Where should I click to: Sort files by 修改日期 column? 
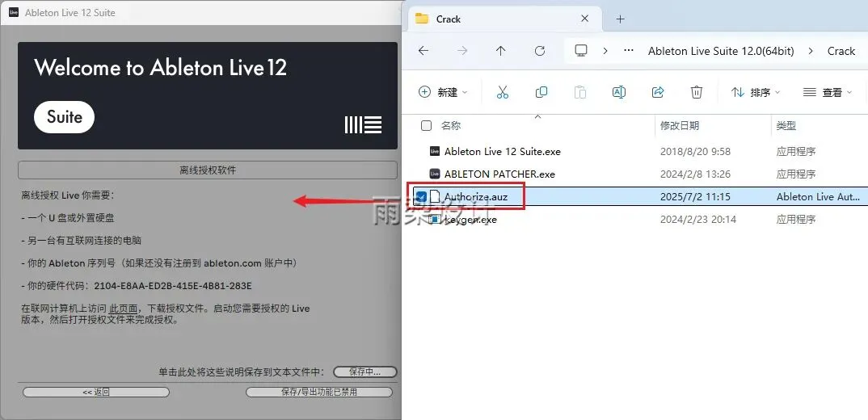pyautogui.click(x=679, y=126)
